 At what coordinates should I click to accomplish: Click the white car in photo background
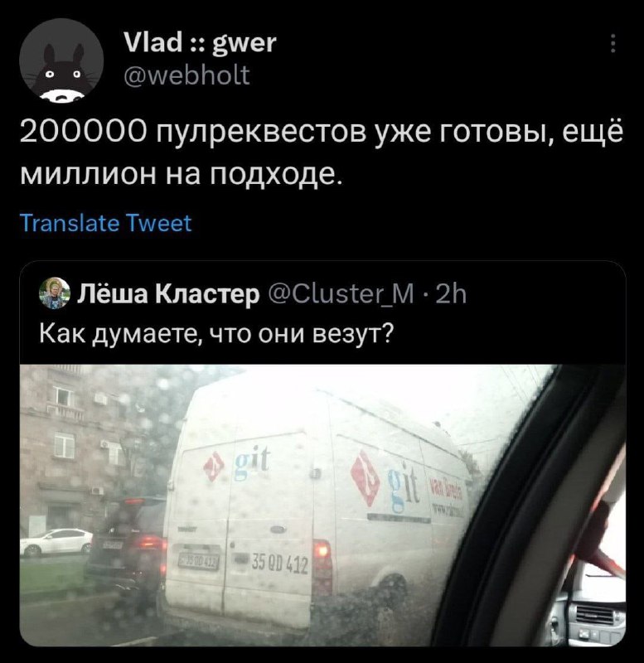pyautogui.click(x=56, y=542)
